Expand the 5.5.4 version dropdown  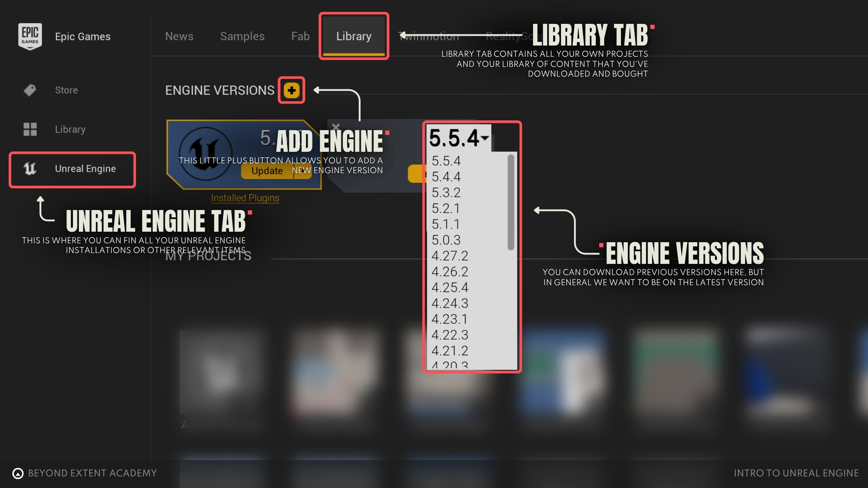pyautogui.click(x=459, y=138)
